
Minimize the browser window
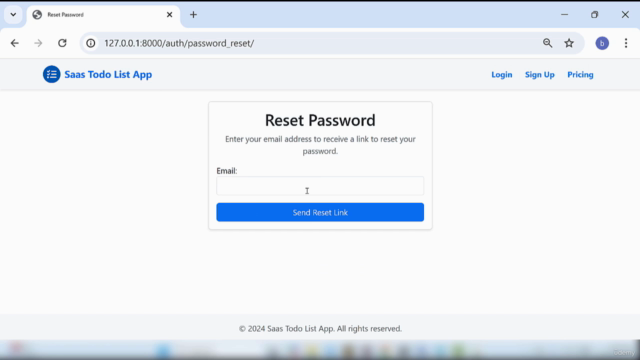tap(564, 15)
